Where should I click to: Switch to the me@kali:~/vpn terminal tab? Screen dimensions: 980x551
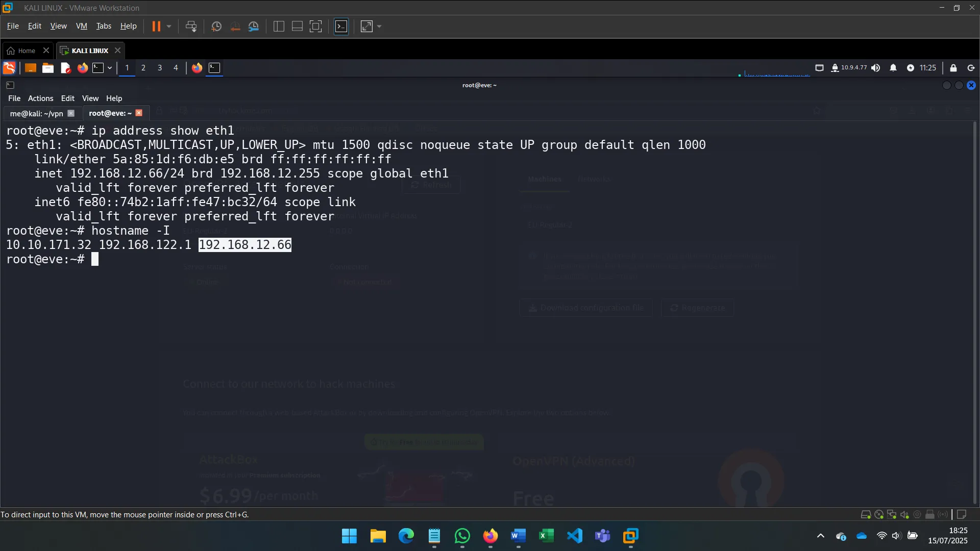36,113
